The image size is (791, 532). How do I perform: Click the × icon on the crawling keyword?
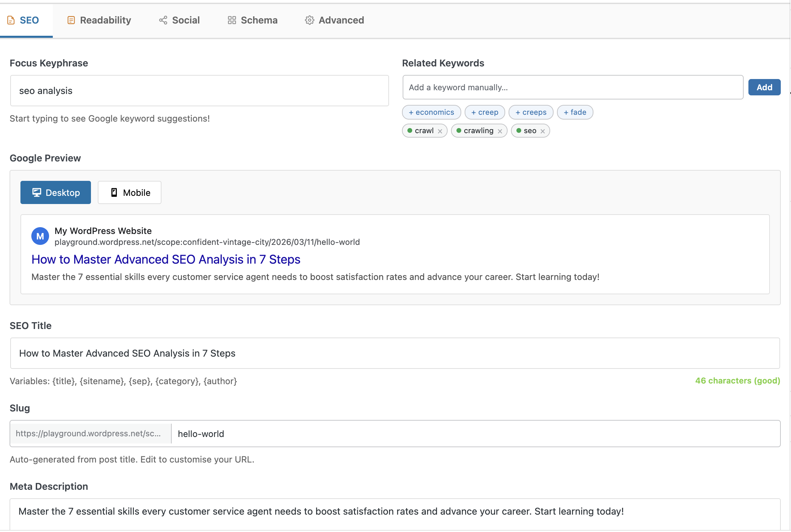pyautogui.click(x=500, y=130)
